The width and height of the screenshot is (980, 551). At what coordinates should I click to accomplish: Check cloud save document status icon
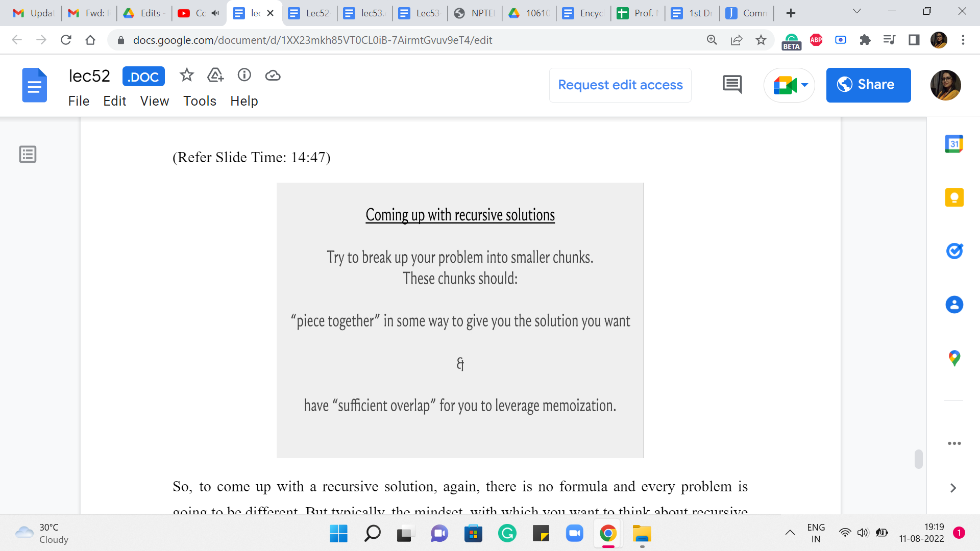(x=273, y=76)
